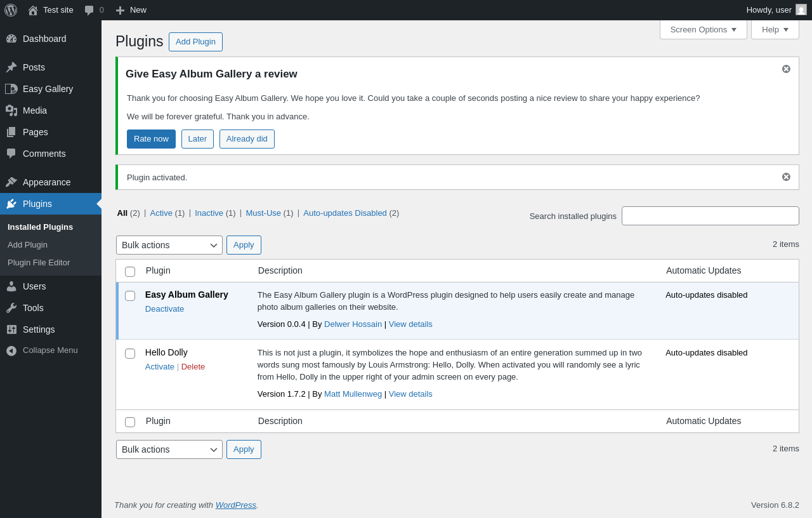The width and height of the screenshot is (812, 518).
Task: Click the Description column header at top
Action: 280,270
